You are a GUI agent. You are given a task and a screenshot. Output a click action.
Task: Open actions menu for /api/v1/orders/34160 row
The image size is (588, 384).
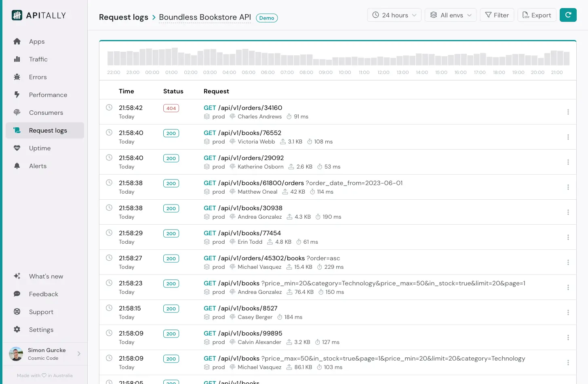point(568,112)
